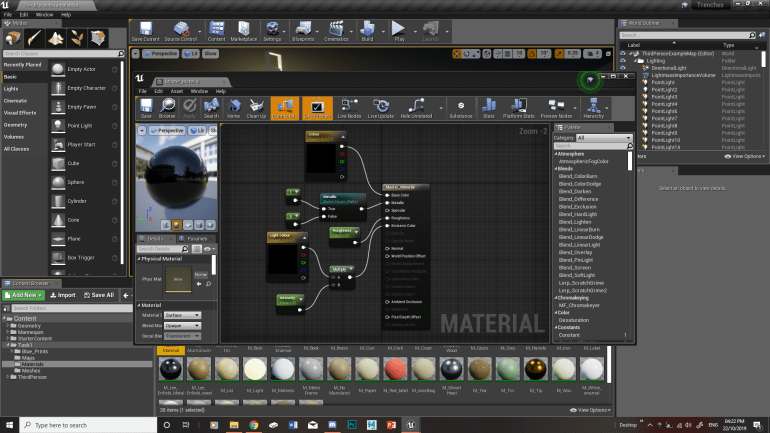
Task: Click the Home toolbar icon
Action: (233, 108)
